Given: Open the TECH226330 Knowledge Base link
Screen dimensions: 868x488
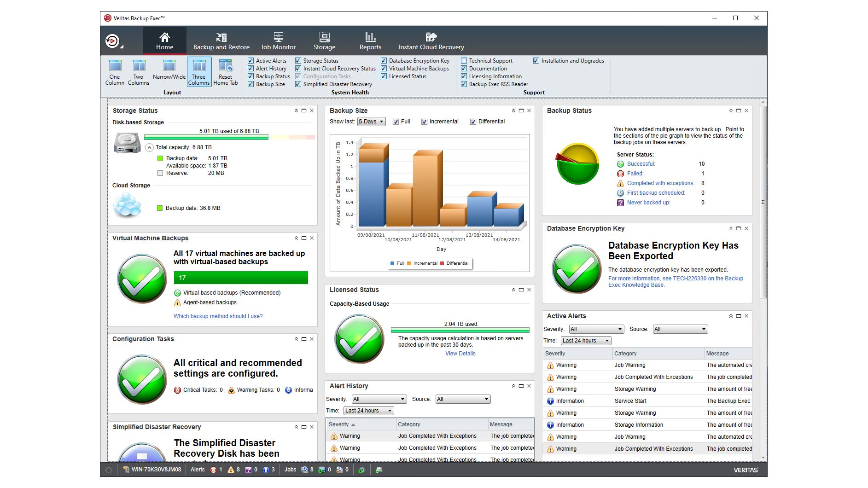Looking at the screenshot, I should [676, 282].
